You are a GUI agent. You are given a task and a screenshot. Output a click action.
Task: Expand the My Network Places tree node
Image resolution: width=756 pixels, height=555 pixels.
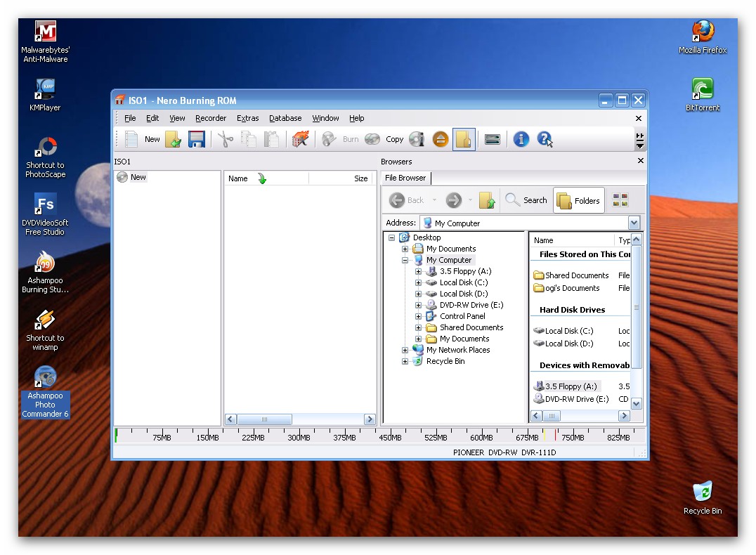405,350
